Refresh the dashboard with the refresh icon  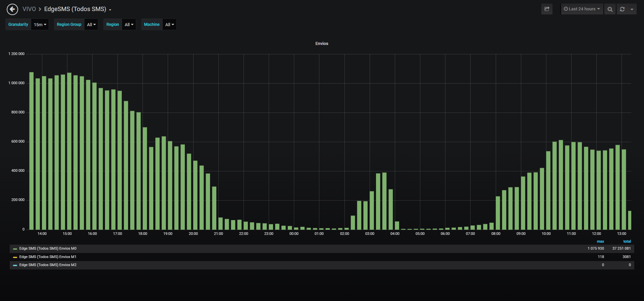click(x=622, y=9)
